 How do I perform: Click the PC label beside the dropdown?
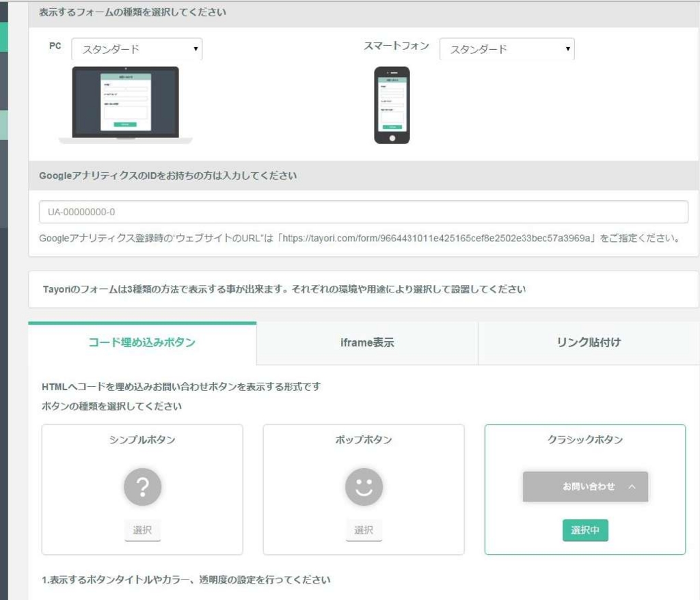[55, 46]
